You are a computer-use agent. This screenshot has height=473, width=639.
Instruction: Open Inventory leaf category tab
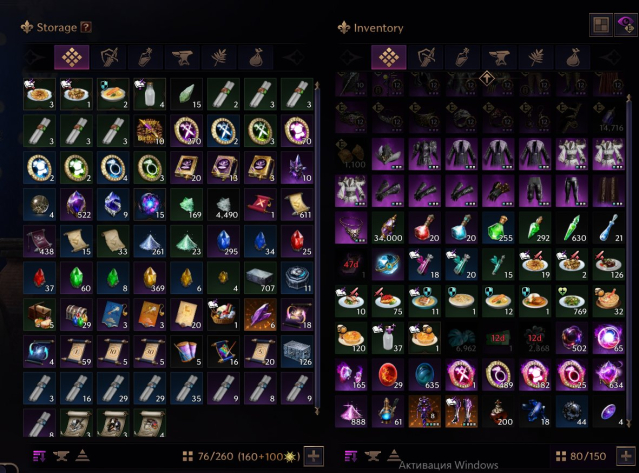point(535,57)
